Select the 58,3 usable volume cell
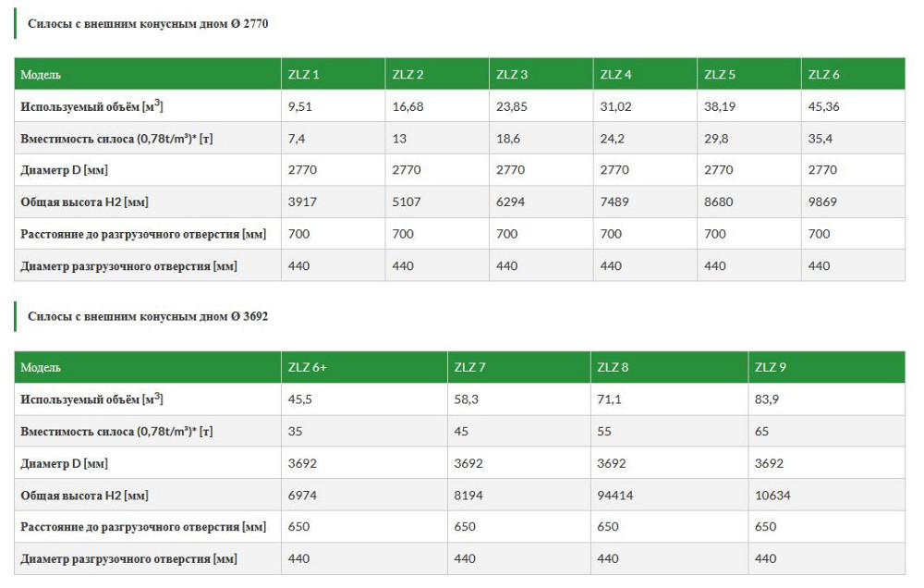This screenshot has width=924, height=588. pos(465,399)
